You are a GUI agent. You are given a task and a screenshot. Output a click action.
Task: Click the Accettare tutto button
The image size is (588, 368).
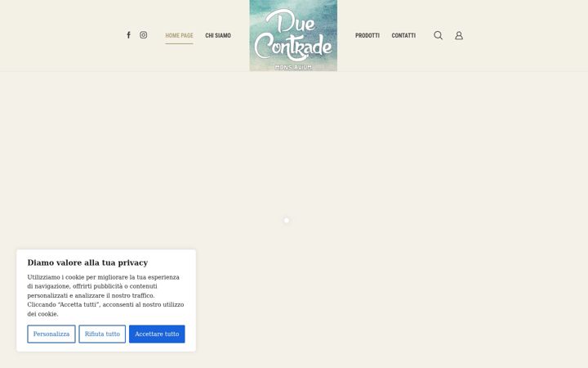point(157,334)
